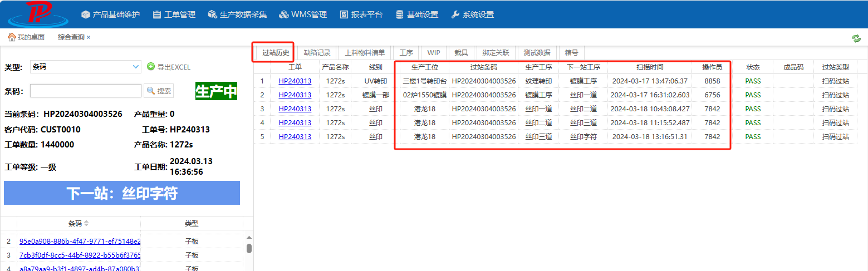This screenshot has height=271, width=868.
Task: Click the home icon beside 我的桌面
Action: 11,37
